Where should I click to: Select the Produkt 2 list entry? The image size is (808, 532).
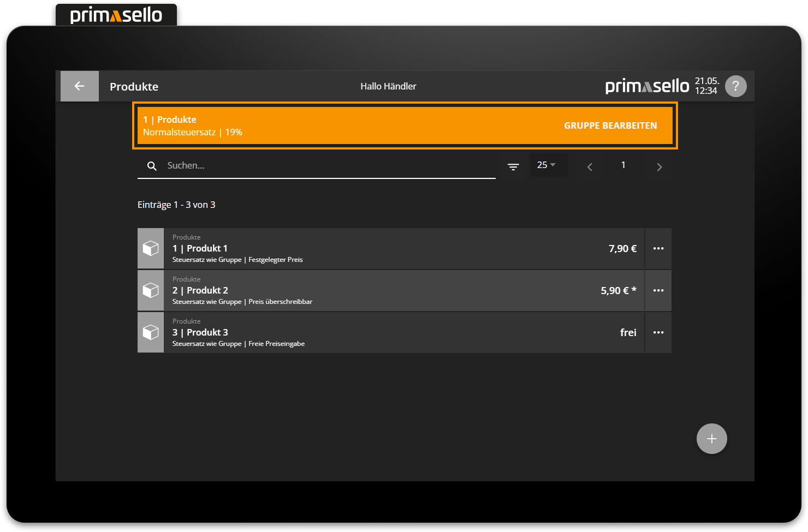(382, 291)
